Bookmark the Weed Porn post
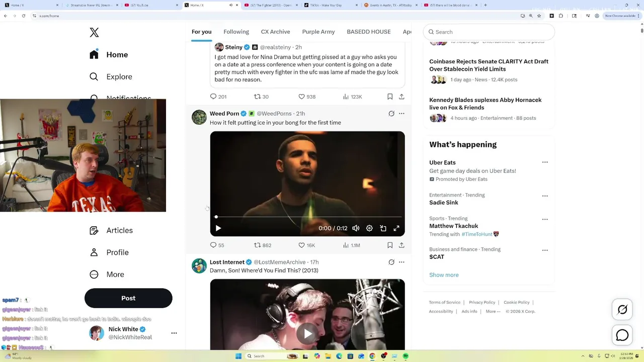Viewport: 644px width, 362px height. [x=390, y=245]
